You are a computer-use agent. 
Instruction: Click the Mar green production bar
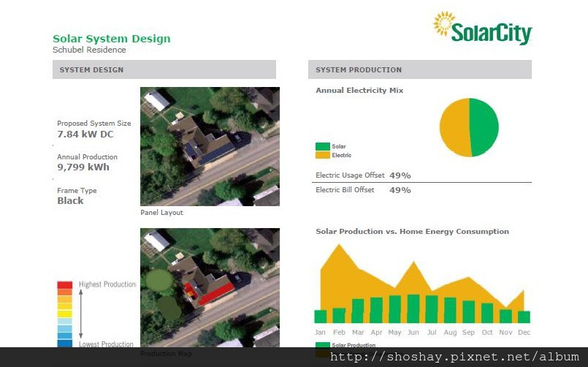coord(358,311)
